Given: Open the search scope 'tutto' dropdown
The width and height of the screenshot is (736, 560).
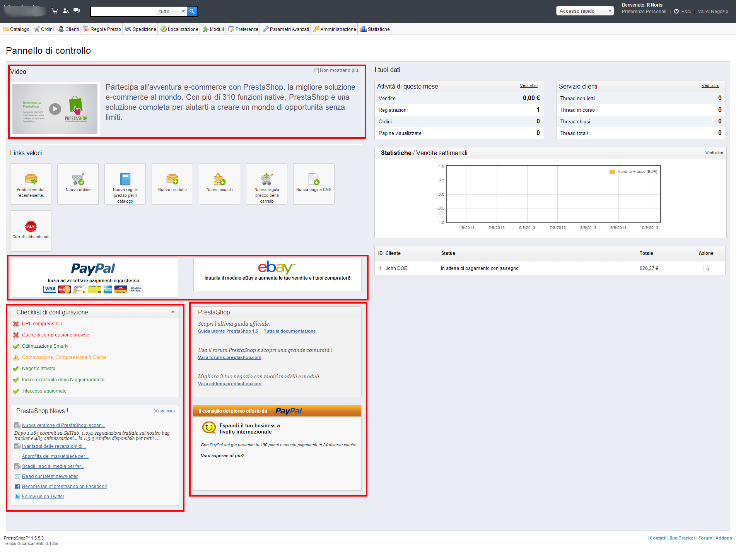Looking at the screenshot, I should 171,11.
